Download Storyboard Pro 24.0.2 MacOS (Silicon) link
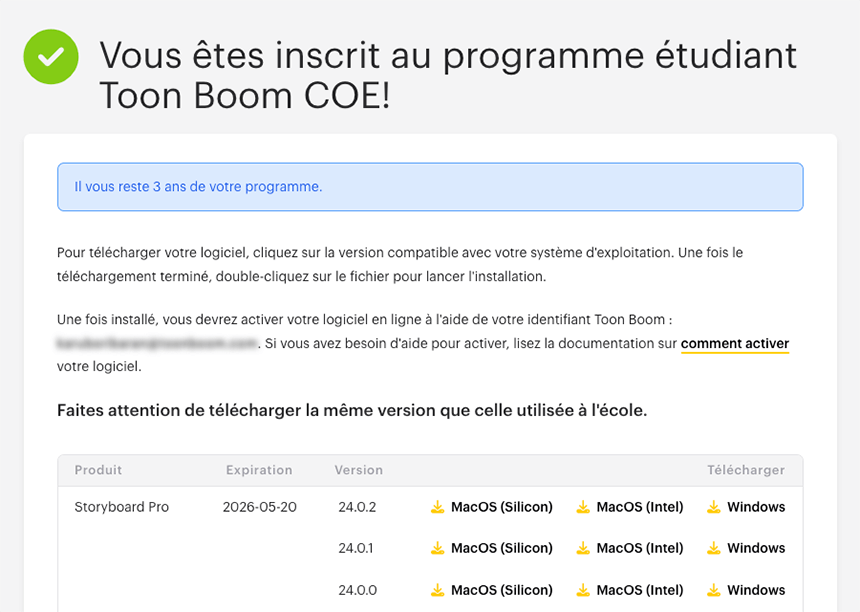 coord(501,507)
